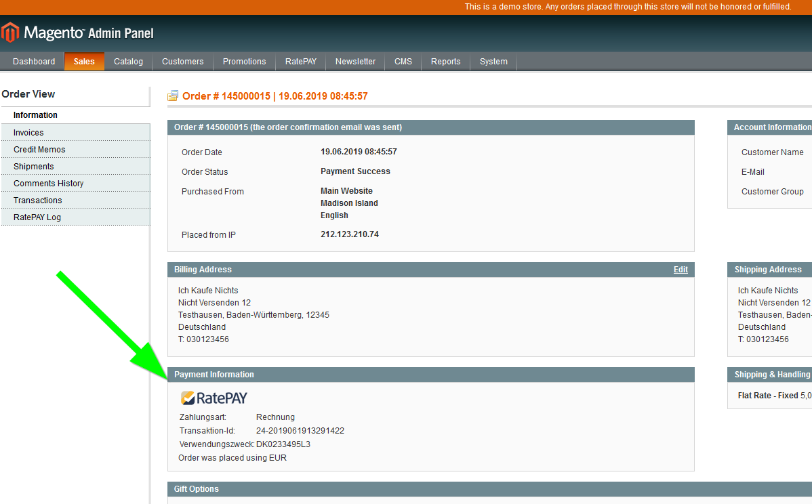Open the Promotions menu
812x504 pixels.
244,62
